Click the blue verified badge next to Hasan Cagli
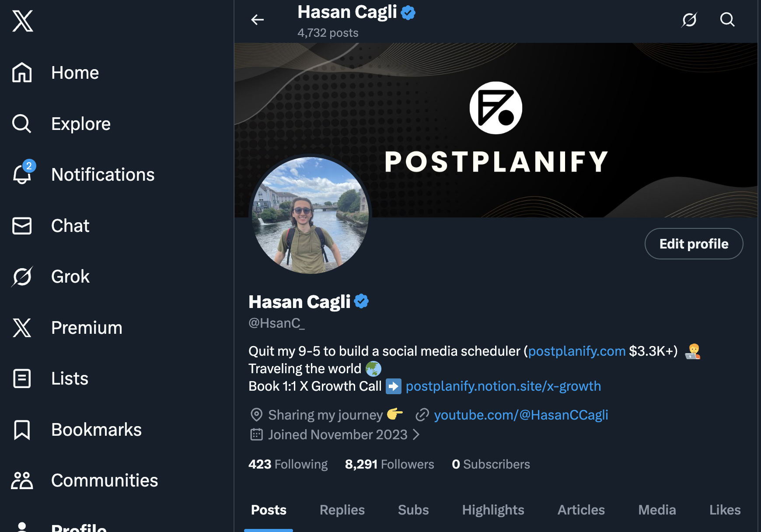The height and width of the screenshot is (532, 761). (x=361, y=301)
